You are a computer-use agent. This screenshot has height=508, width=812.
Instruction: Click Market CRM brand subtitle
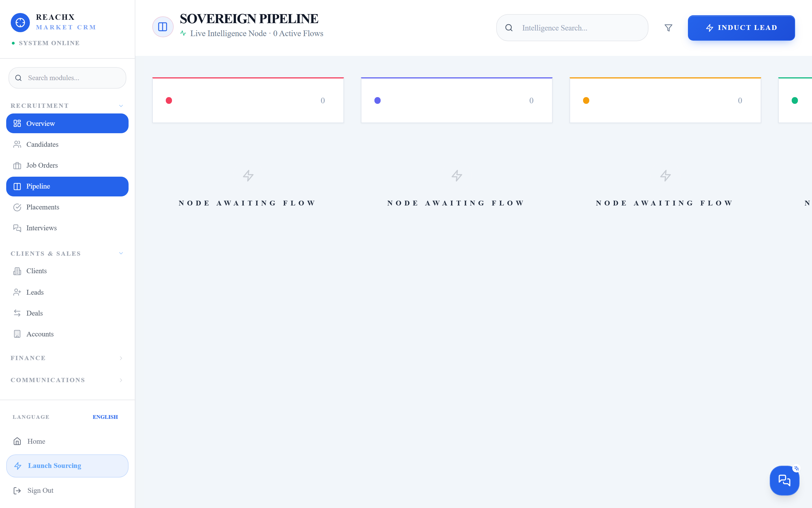tap(66, 27)
